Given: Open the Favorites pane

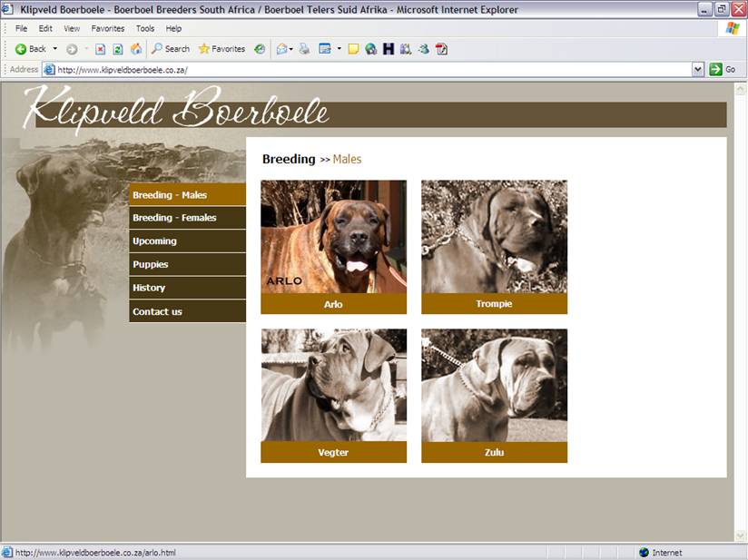Looking at the screenshot, I should pos(221,49).
